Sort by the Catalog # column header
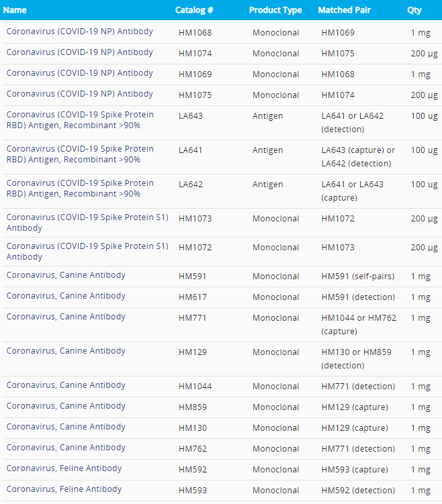This screenshot has width=442, height=504. click(194, 10)
